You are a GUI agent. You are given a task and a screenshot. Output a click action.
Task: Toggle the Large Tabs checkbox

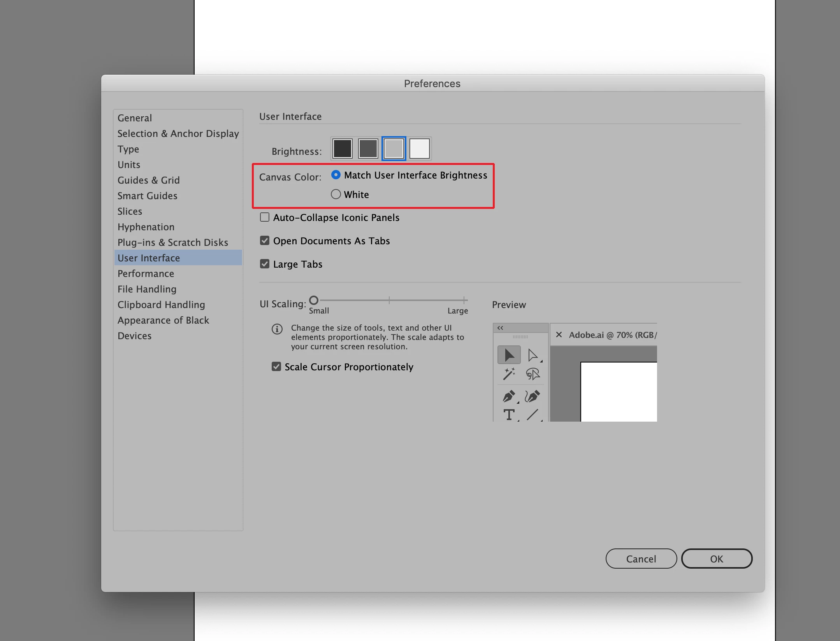(x=265, y=264)
